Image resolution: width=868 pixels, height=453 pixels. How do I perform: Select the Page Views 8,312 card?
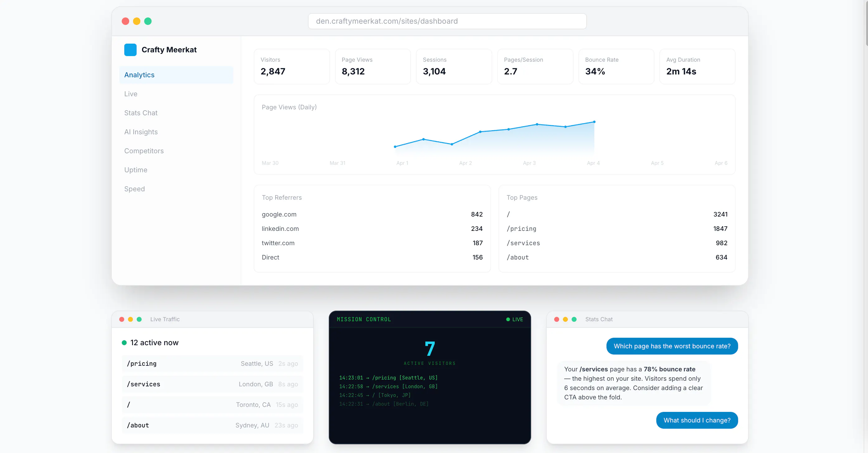pos(373,66)
